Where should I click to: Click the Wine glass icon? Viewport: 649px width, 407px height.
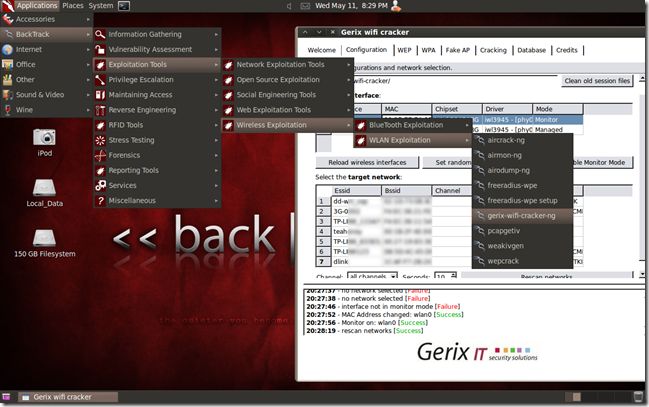point(7,110)
